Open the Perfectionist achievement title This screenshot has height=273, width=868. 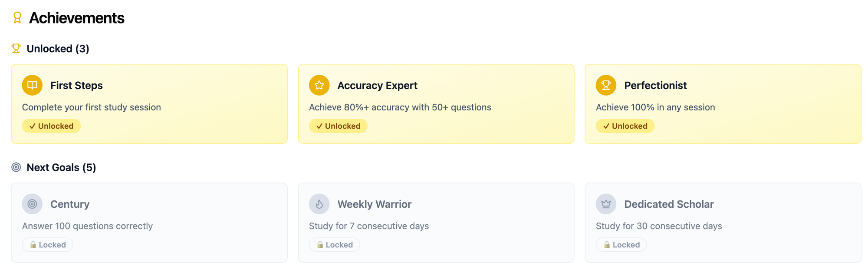pos(655,85)
